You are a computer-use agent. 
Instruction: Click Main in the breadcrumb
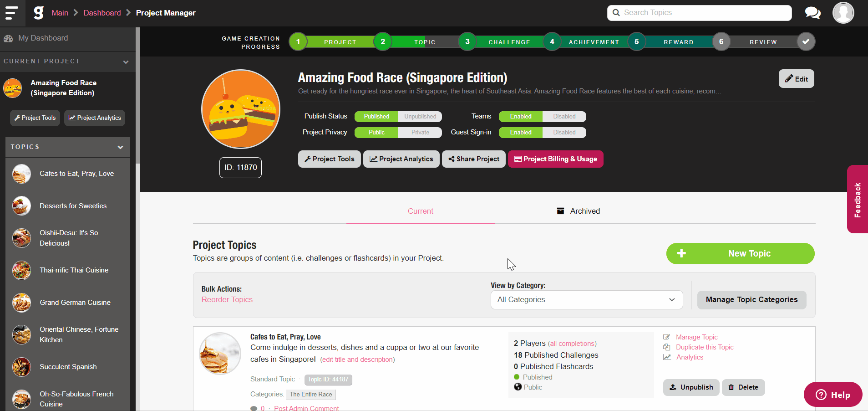pos(60,13)
